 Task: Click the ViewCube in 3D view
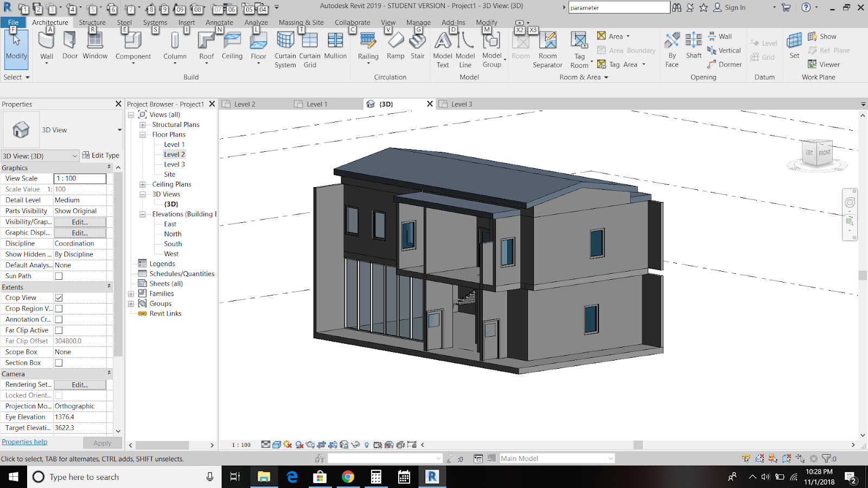[817, 154]
